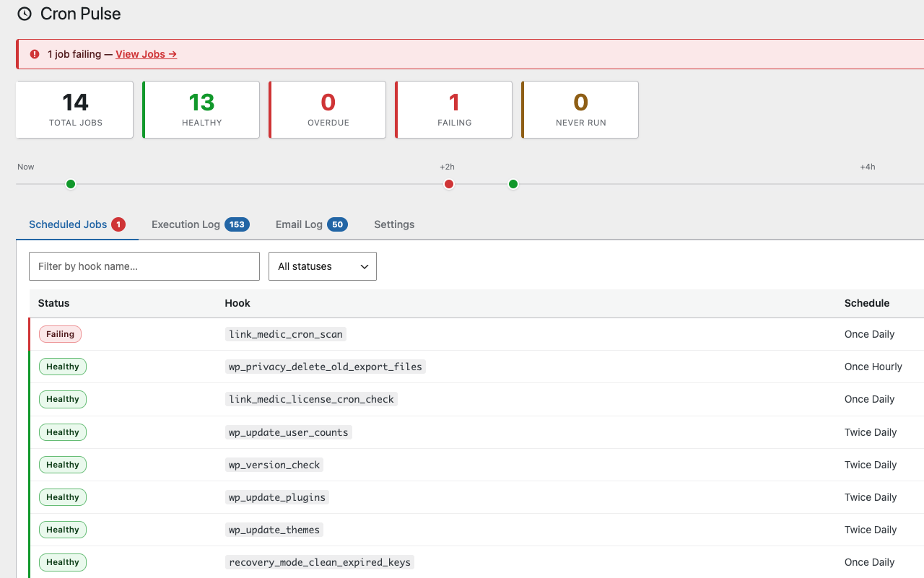This screenshot has width=924, height=578.
Task: Select the Failing stat card
Action: click(454, 110)
